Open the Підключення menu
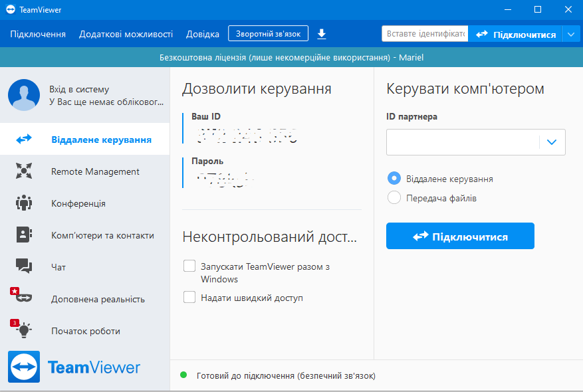 (x=37, y=33)
